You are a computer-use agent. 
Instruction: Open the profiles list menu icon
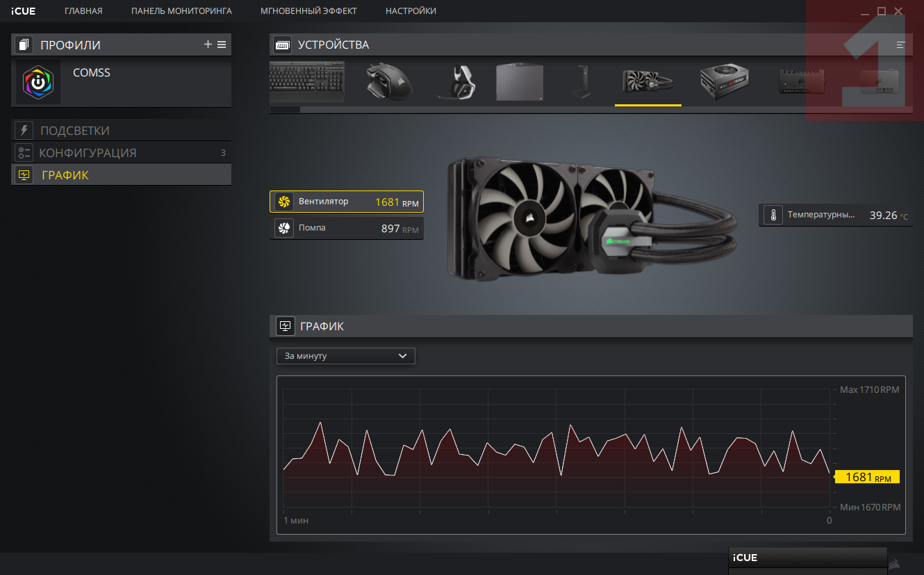click(222, 44)
